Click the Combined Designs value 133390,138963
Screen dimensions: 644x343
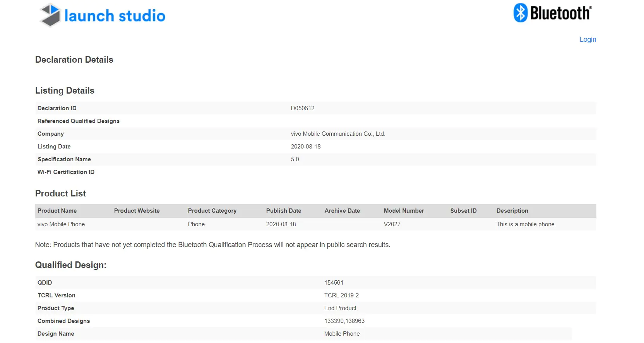coord(344,321)
